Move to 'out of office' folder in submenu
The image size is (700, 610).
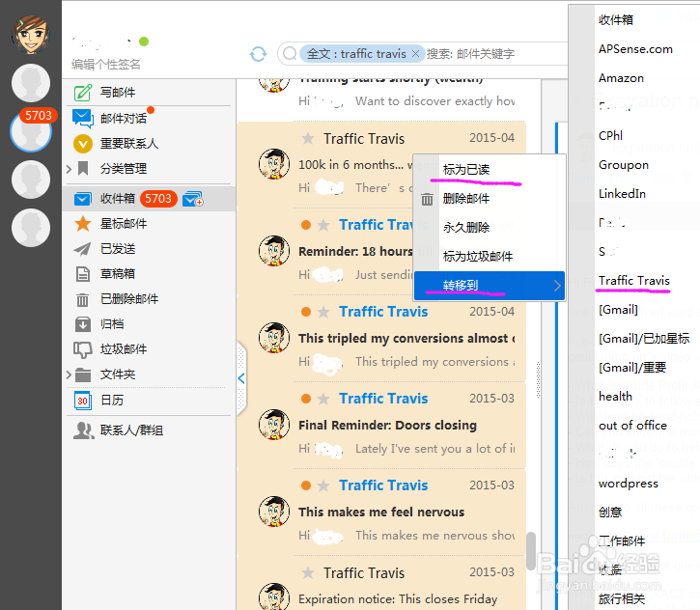(x=632, y=426)
